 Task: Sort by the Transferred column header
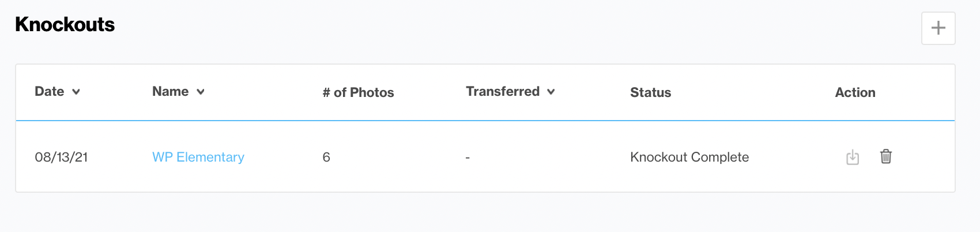point(503,91)
